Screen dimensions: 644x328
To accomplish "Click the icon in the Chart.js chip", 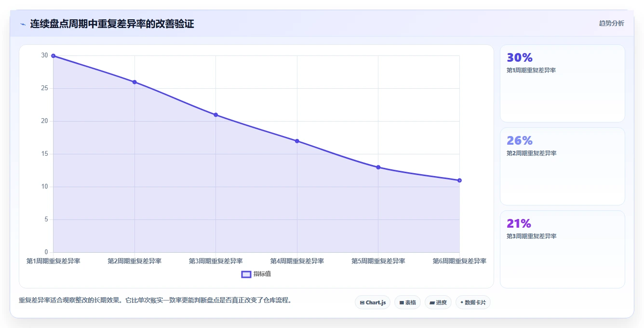I will 362,303.
